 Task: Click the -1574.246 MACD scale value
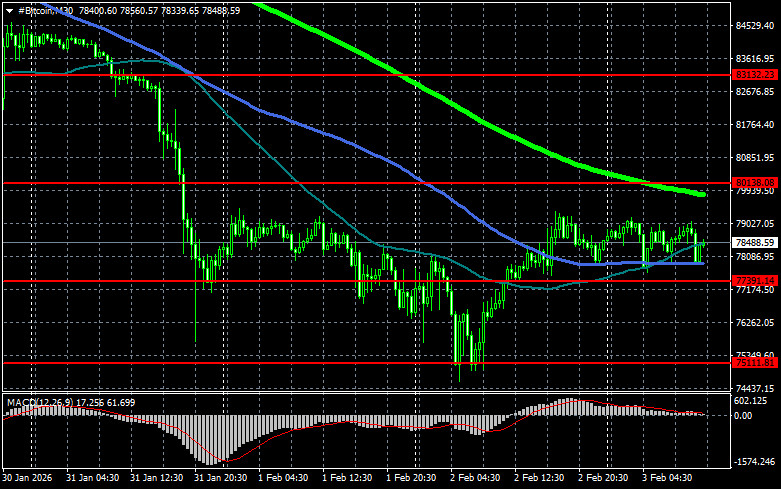(754, 462)
